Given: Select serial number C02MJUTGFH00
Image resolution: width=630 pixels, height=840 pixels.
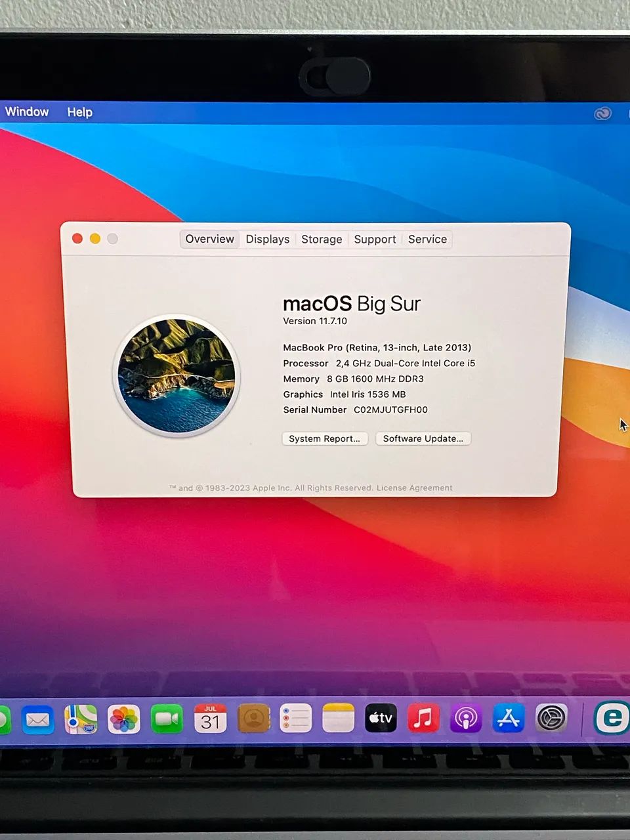Looking at the screenshot, I should [x=390, y=409].
